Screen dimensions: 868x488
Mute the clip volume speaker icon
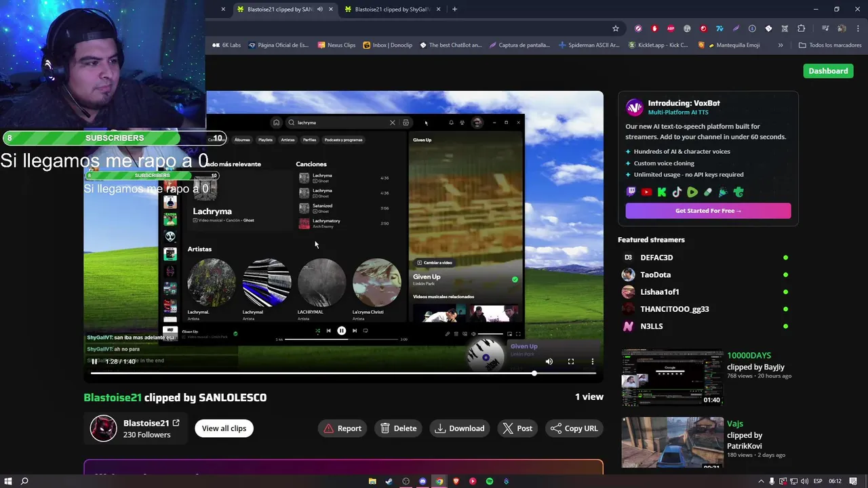[x=549, y=361]
